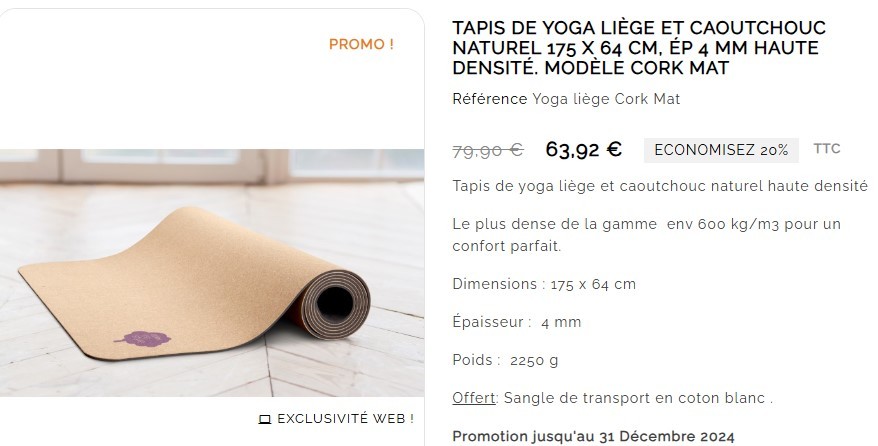Click the Épaisseur : 4 mm line
This screenshot has height=446, width=878.
click(517, 322)
